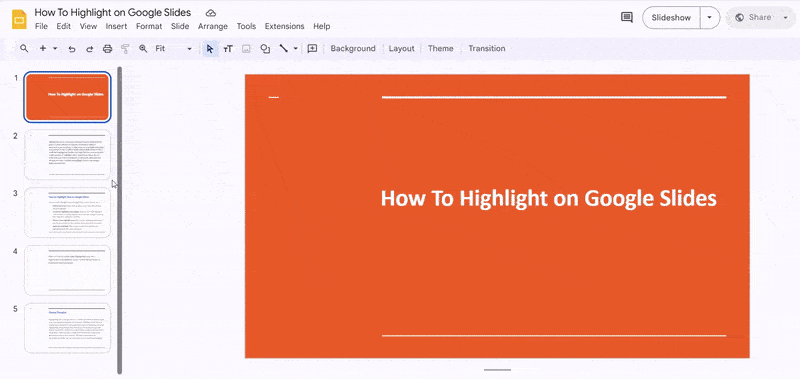Click the Add comment toolbar icon
Image resolution: width=800 pixels, height=379 pixels.
coord(312,48)
